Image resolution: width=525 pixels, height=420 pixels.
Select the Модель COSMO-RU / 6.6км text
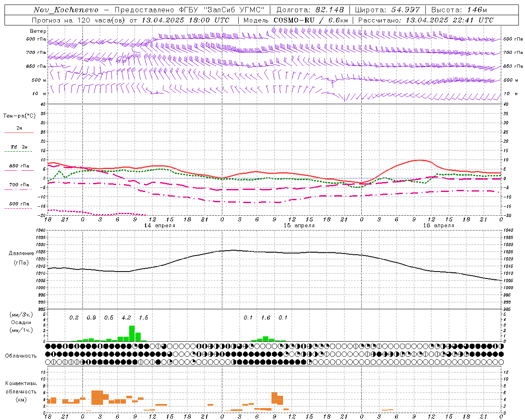(296, 20)
